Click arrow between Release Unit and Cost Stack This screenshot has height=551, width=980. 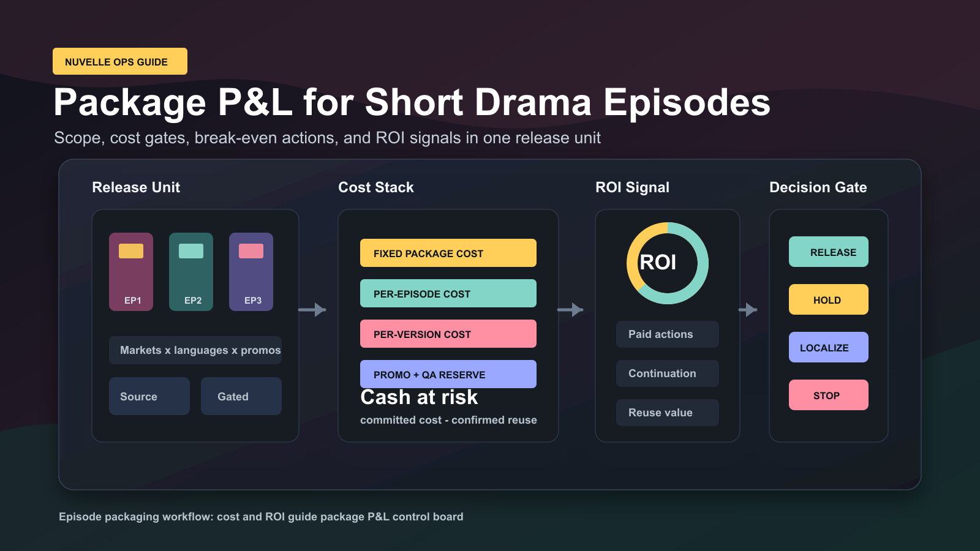(312, 310)
